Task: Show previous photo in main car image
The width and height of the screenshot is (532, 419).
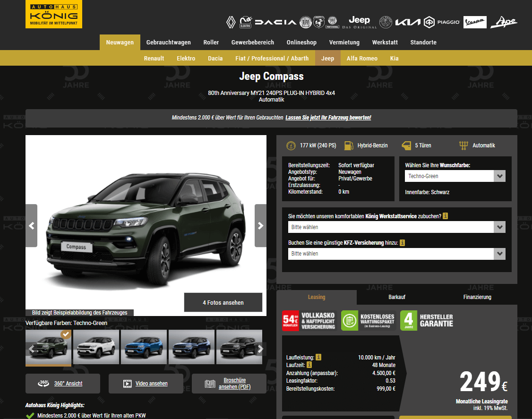Action: tap(32, 226)
